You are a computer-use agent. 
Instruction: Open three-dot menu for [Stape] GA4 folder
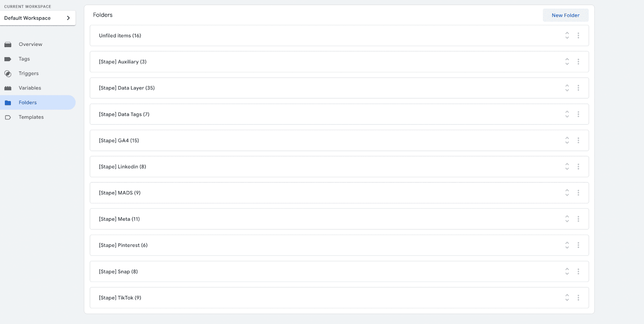[x=578, y=140]
